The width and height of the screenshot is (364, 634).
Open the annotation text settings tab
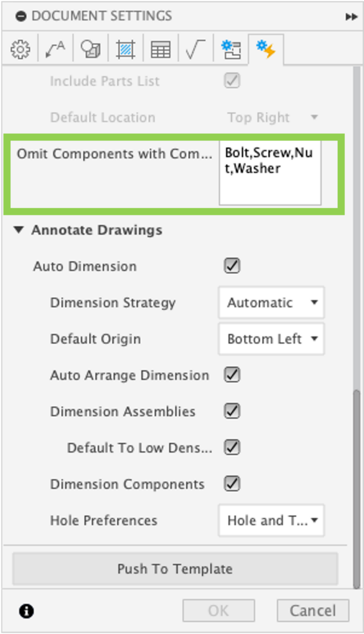coord(55,50)
